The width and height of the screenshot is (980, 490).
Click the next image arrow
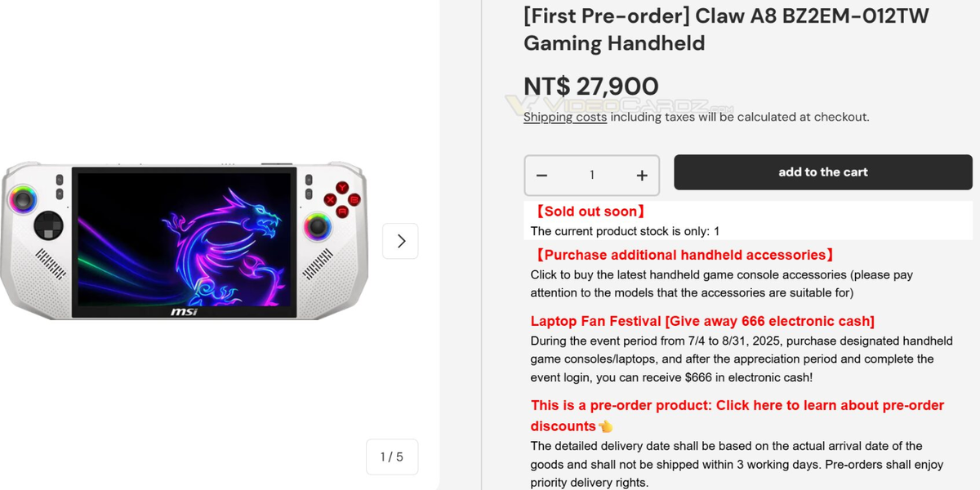pos(400,241)
